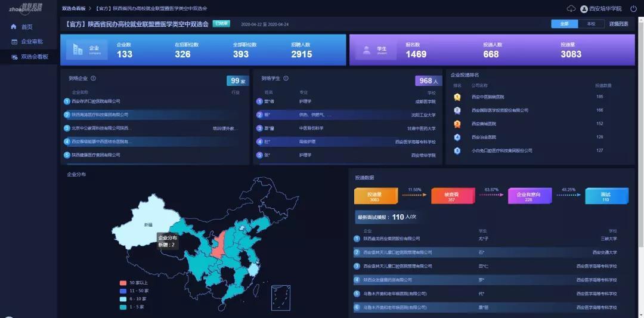The image size is (644, 318).
Task: Click the power logout icon
Action: click(633, 8)
